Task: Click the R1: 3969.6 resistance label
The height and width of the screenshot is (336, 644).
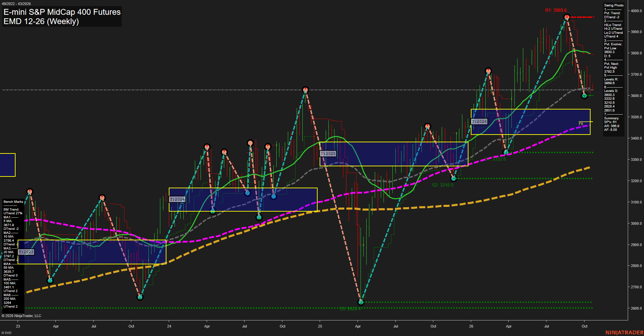Action: [x=556, y=10]
